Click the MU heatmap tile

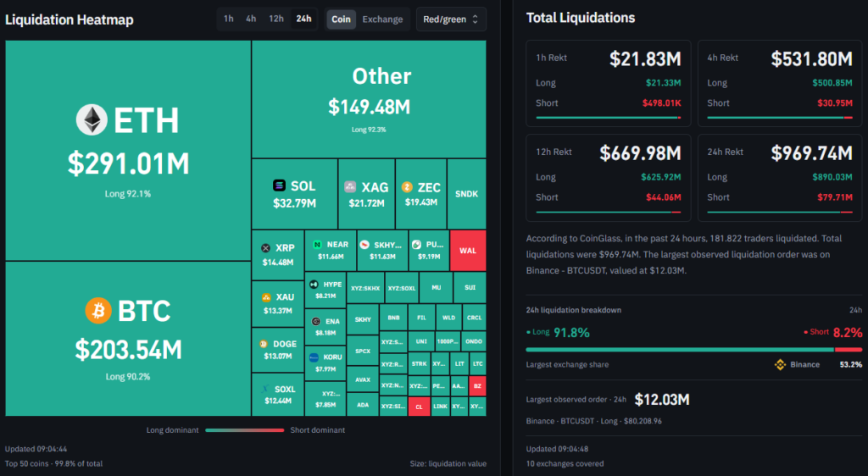(x=437, y=287)
